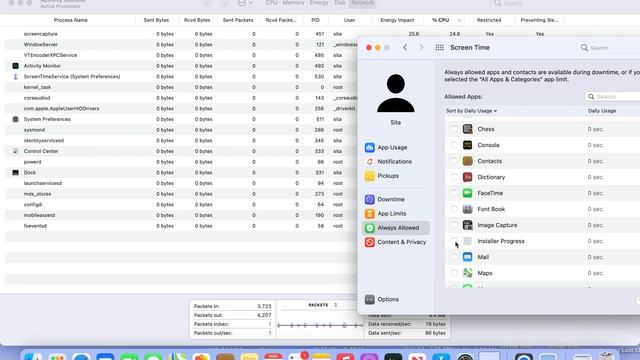Viewport: 640px width, 360px height.
Task: Switch to the CPU tab
Action: (x=271, y=3)
